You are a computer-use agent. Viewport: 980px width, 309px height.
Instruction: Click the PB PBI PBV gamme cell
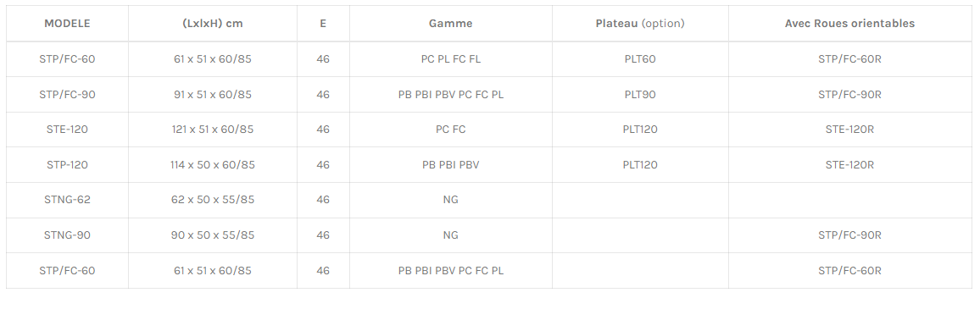point(451,165)
